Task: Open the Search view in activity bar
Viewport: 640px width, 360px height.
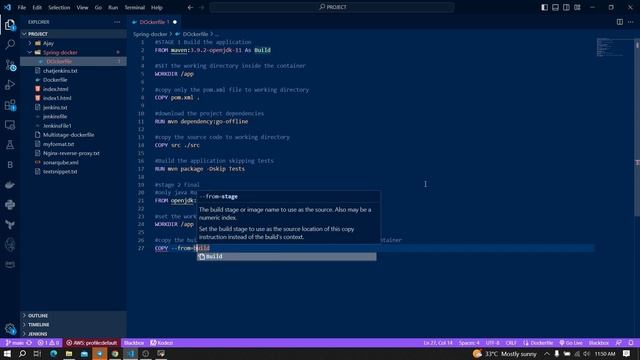Action: [10, 44]
